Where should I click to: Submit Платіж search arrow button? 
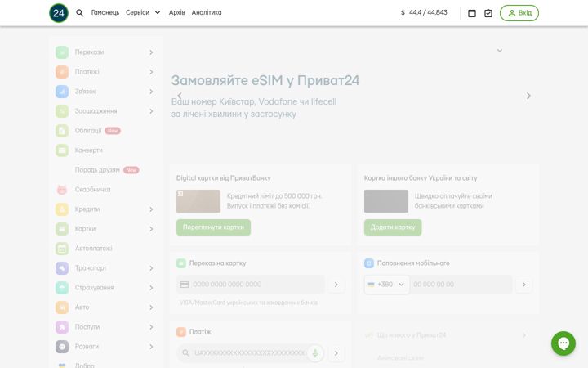[336, 353]
